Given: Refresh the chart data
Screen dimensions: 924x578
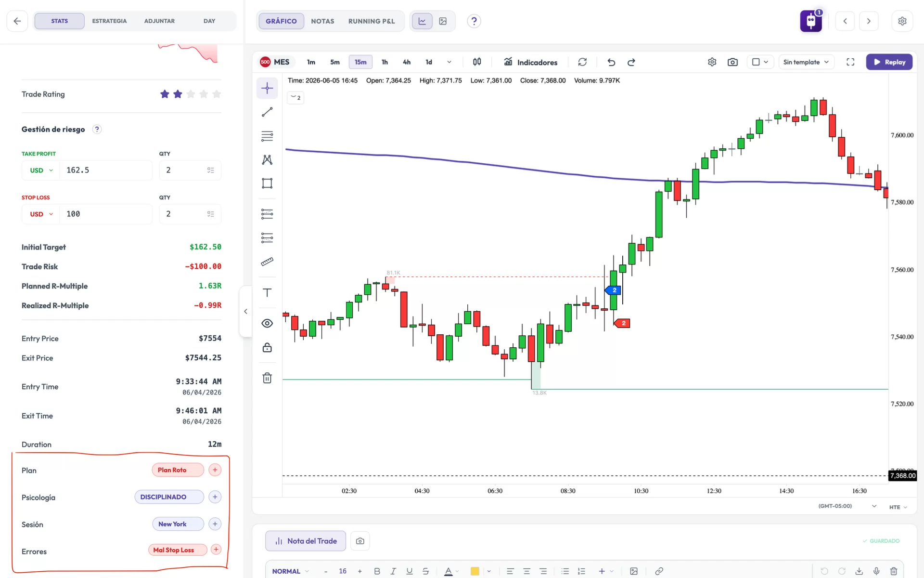Looking at the screenshot, I should click(582, 62).
